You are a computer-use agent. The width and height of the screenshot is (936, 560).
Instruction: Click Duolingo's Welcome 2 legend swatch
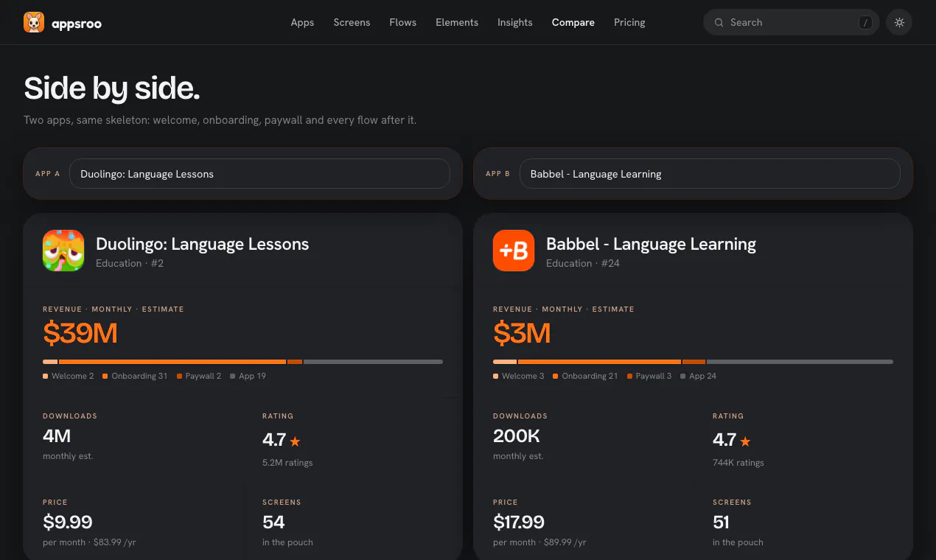click(x=45, y=376)
